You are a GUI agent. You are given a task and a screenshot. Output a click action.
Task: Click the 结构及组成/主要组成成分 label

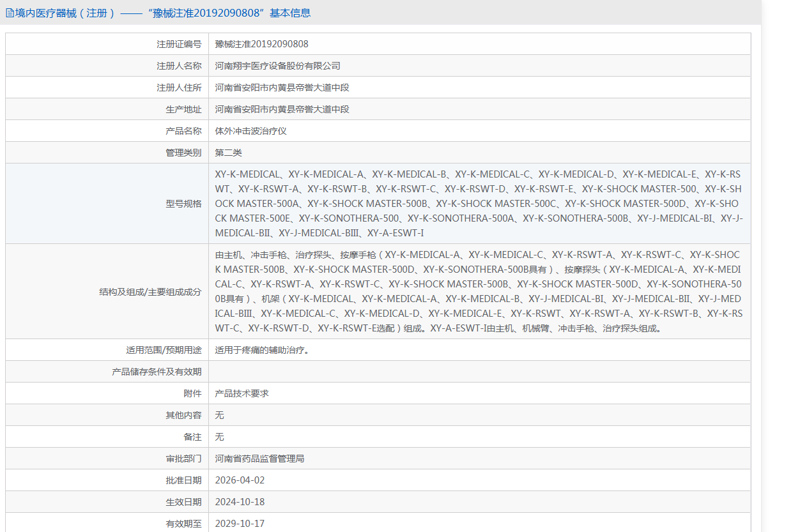click(150, 291)
